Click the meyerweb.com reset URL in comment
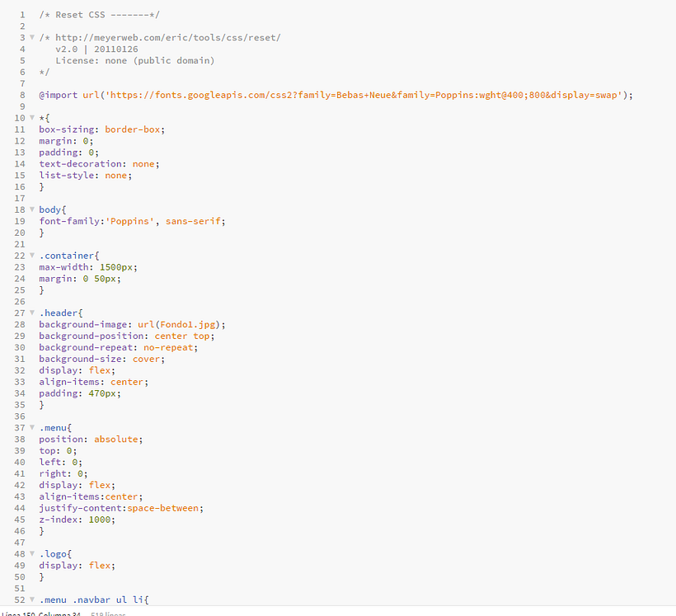 click(x=168, y=38)
